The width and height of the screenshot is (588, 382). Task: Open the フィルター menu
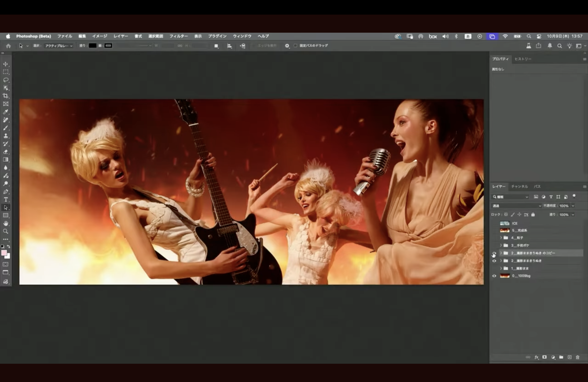click(178, 36)
